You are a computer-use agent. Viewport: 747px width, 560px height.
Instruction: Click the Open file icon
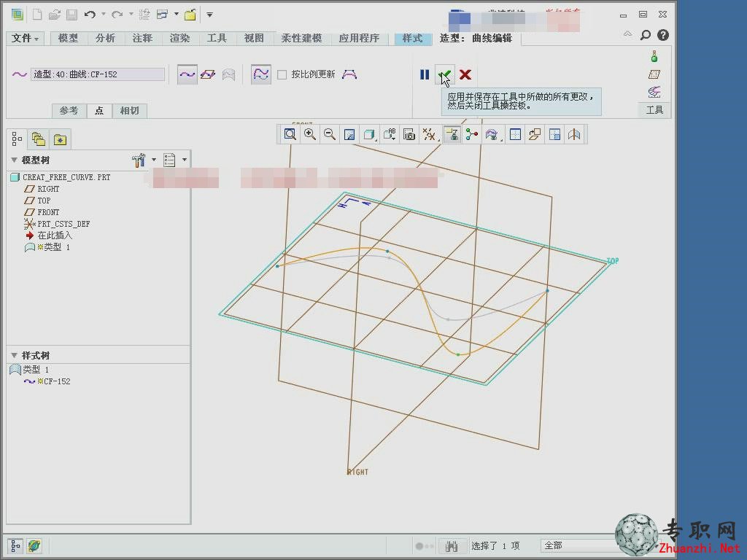pos(54,15)
